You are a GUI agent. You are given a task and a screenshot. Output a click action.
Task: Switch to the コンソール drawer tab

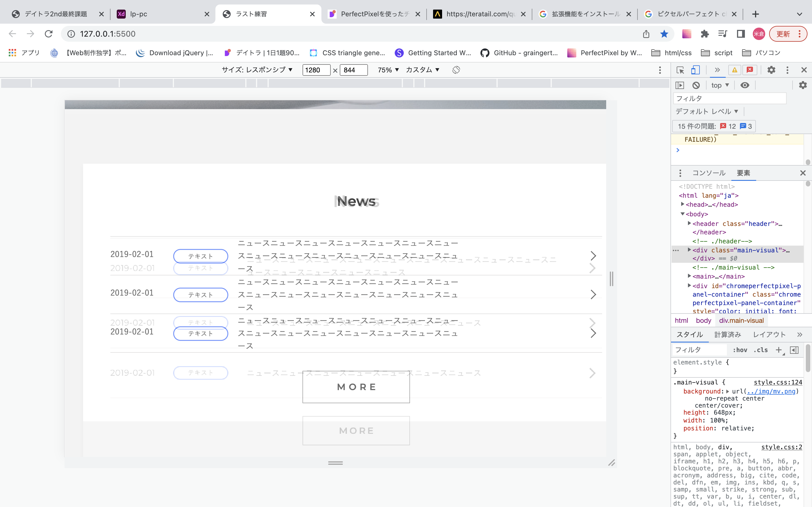click(x=709, y=173)
